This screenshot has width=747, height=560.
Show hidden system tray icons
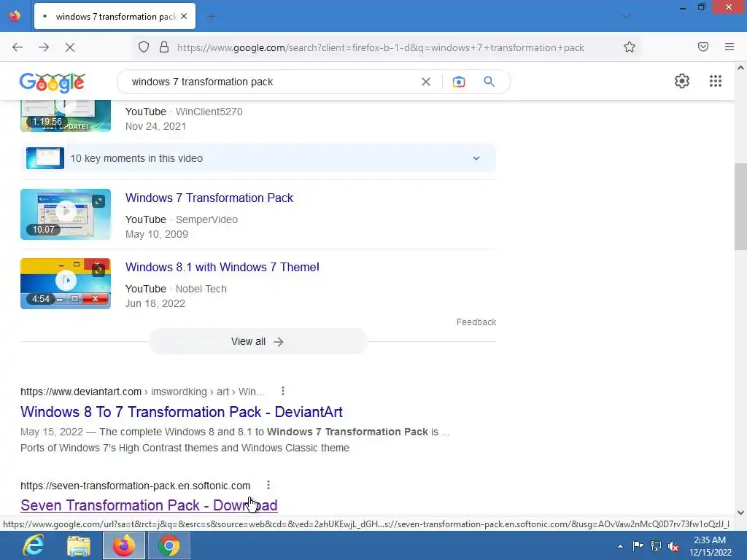[620, 546]
